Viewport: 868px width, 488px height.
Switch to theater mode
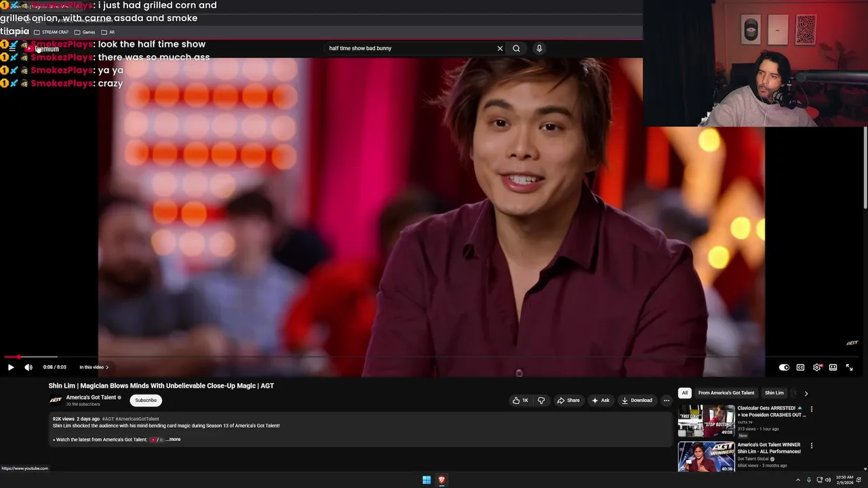click(x=833, y=367)
